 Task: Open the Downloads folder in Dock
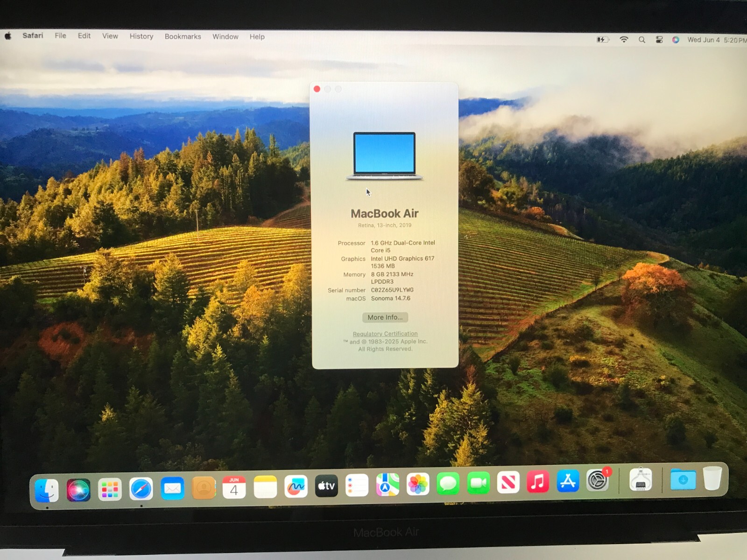click(x=683, y=479)
